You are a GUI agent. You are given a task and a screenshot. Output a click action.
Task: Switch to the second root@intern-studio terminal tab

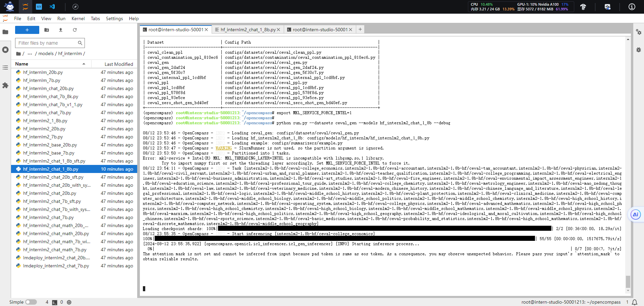point(320,30)
